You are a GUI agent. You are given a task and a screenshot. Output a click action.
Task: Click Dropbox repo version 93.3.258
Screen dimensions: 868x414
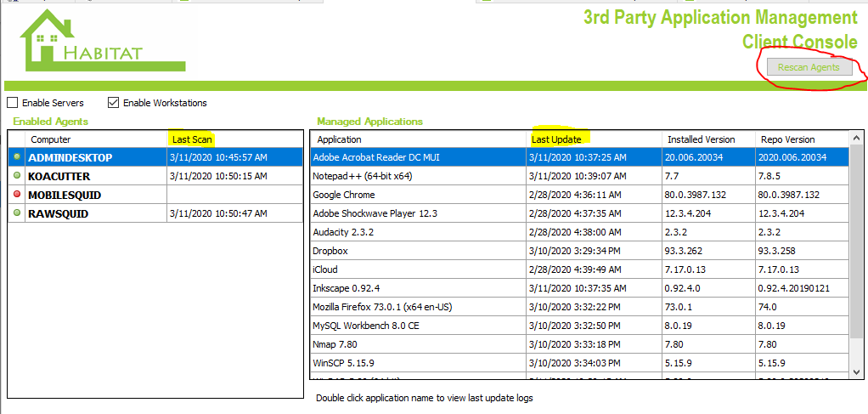[776, 251]
